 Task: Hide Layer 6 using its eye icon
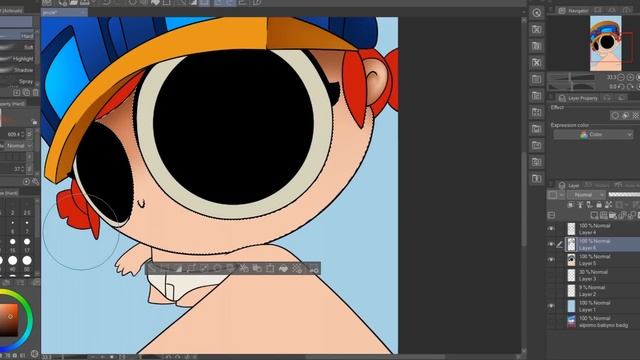point(551,244)
